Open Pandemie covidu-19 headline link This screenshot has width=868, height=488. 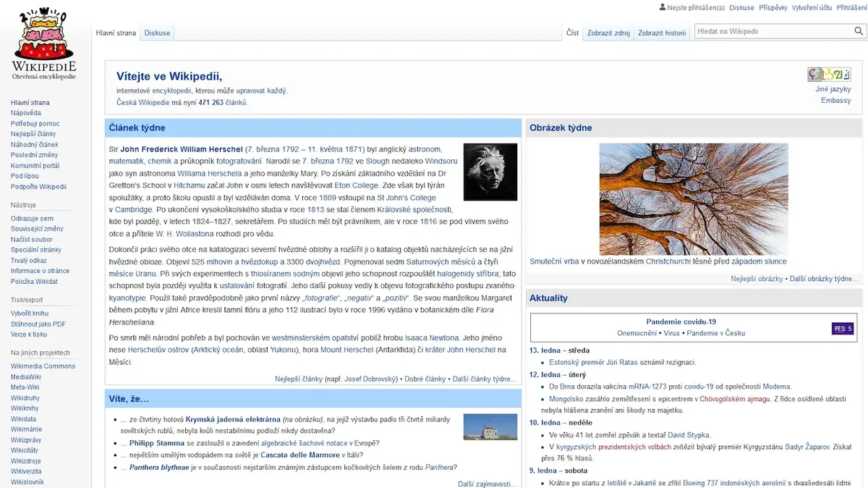pyautogui.click(x=681, y=322)
